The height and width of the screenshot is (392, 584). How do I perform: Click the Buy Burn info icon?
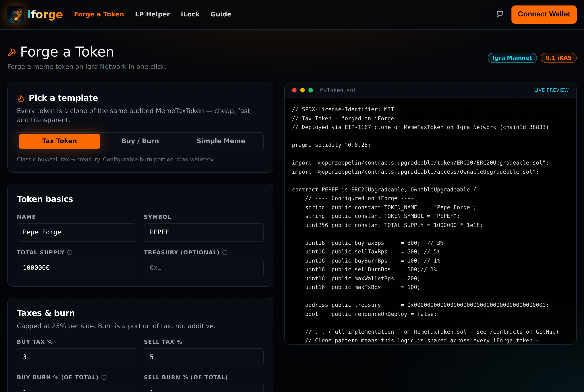coord(104,377)
